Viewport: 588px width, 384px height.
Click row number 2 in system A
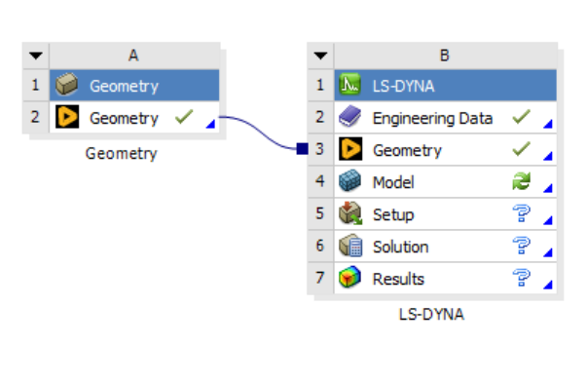(36, 118)
